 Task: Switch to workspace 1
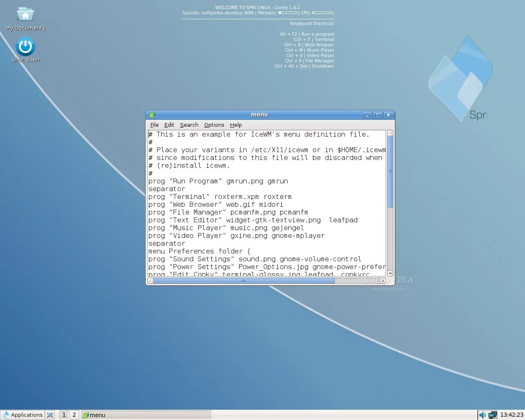coord(64,415)
